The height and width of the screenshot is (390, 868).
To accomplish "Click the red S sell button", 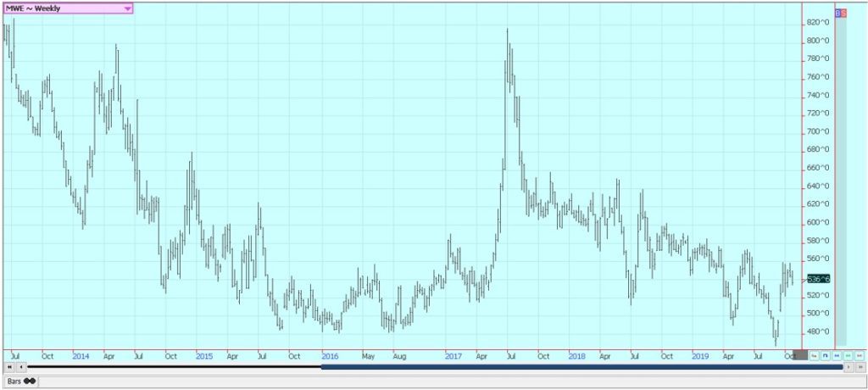I will pyautogui.click(x=843, y=13).
